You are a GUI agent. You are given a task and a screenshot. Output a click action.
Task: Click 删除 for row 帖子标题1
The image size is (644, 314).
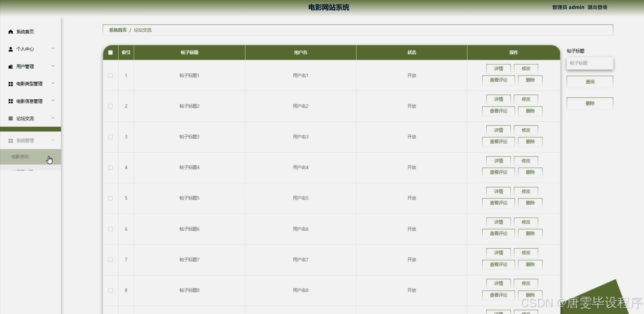pos(530,80)
